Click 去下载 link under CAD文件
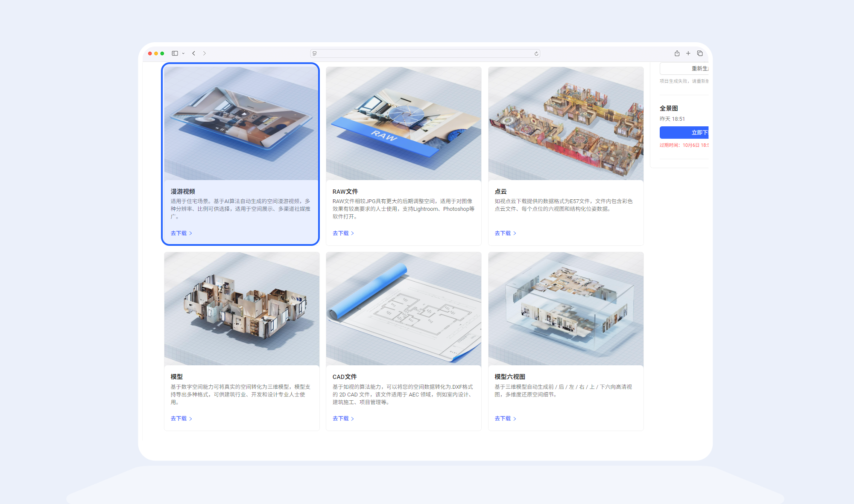The image size is (854, 504). (343, 419)
